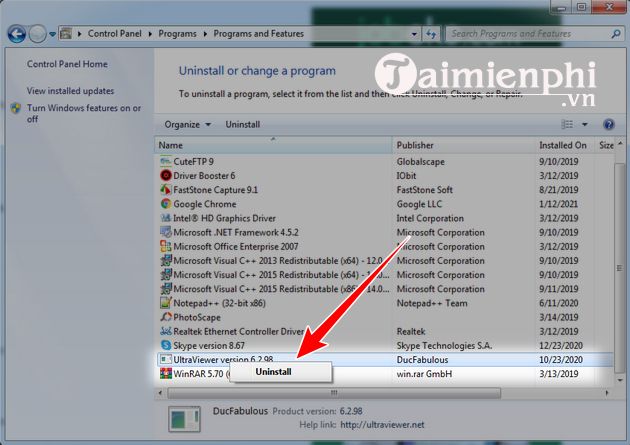Click the Notepad++ Team publisher cell

432,303
